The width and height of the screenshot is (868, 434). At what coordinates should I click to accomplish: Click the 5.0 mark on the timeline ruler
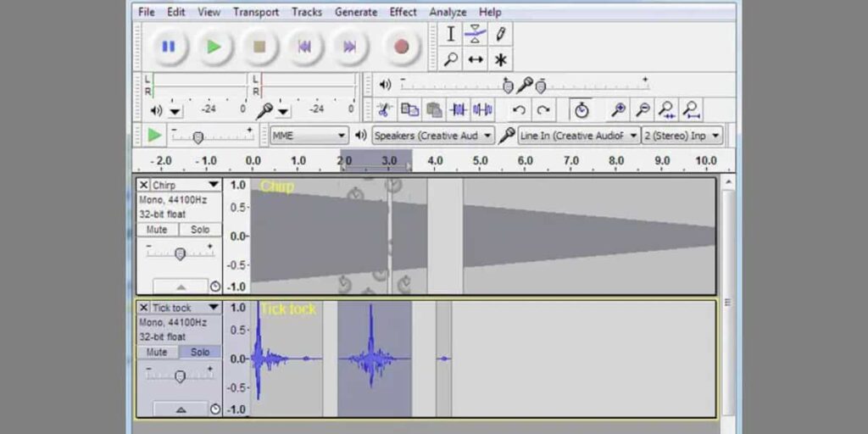pyautogui.click(x=480, y=161)
